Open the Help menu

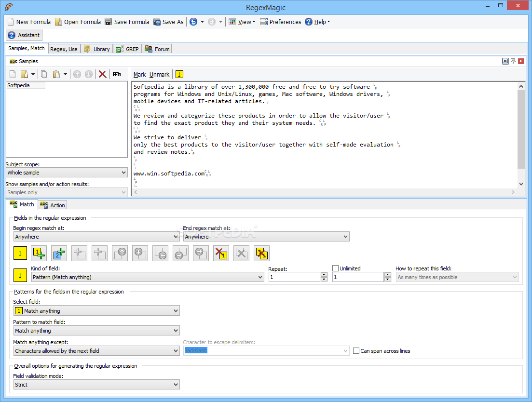coord(317,22)
